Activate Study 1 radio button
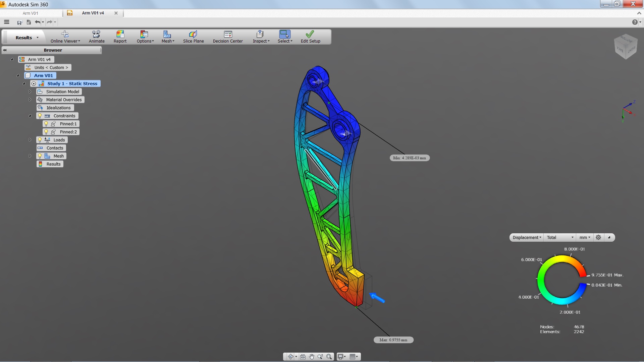644x362 pixels. (34, 84)
